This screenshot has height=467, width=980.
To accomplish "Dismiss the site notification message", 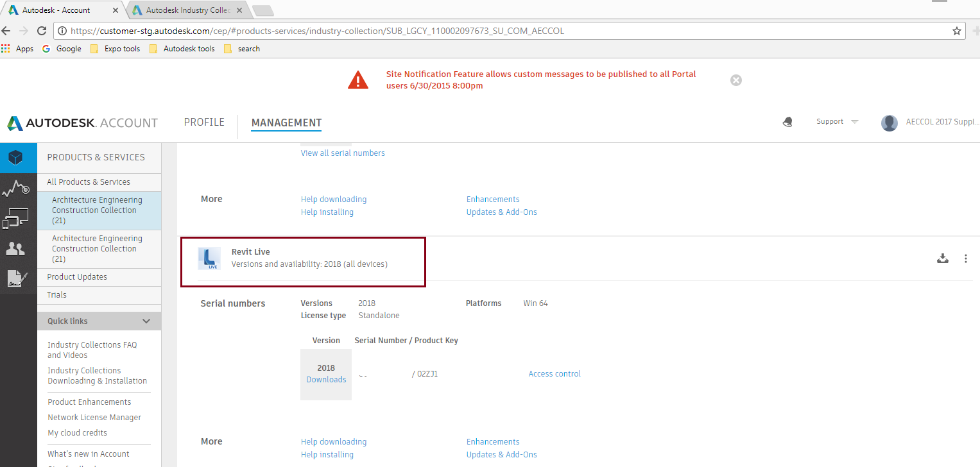I will pos(735,80).
